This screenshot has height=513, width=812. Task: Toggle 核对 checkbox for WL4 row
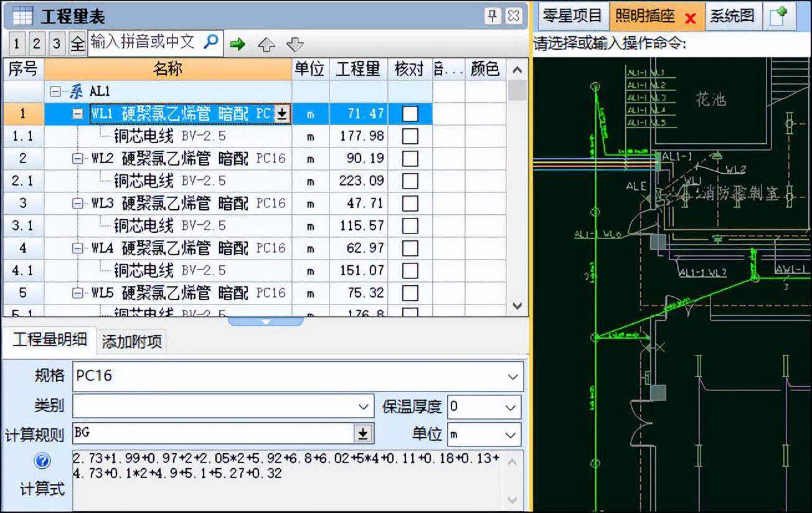[410, 248]
